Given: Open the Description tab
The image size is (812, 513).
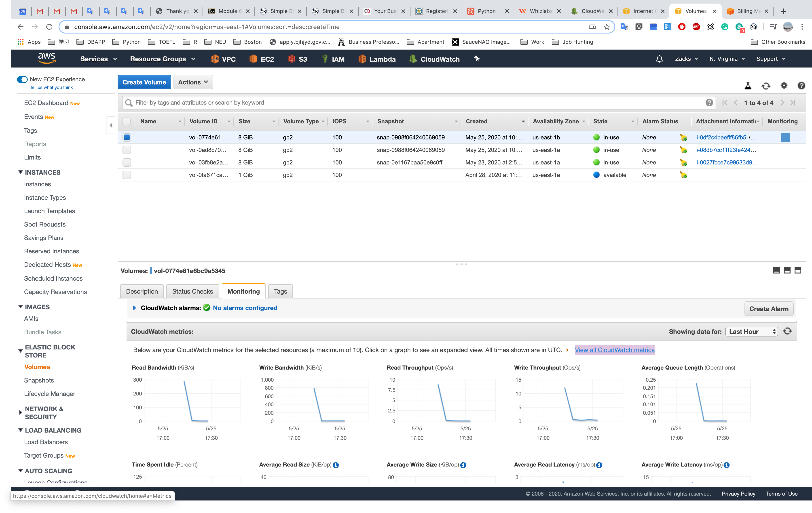Looking at the screenshot, I should coord(142,292).
